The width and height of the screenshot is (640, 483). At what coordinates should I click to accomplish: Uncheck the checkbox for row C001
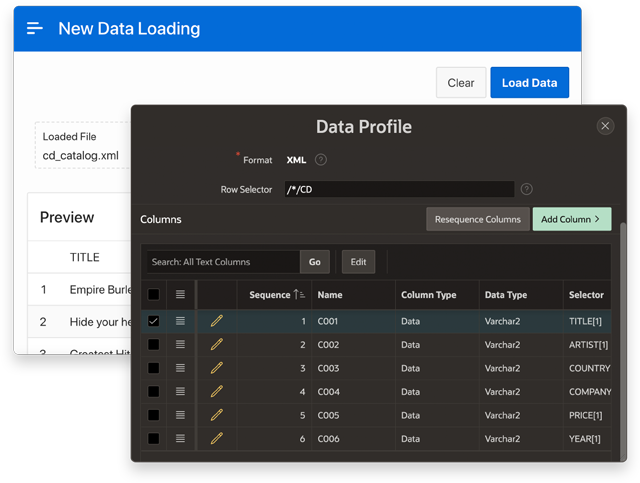[x=153, y=321]
